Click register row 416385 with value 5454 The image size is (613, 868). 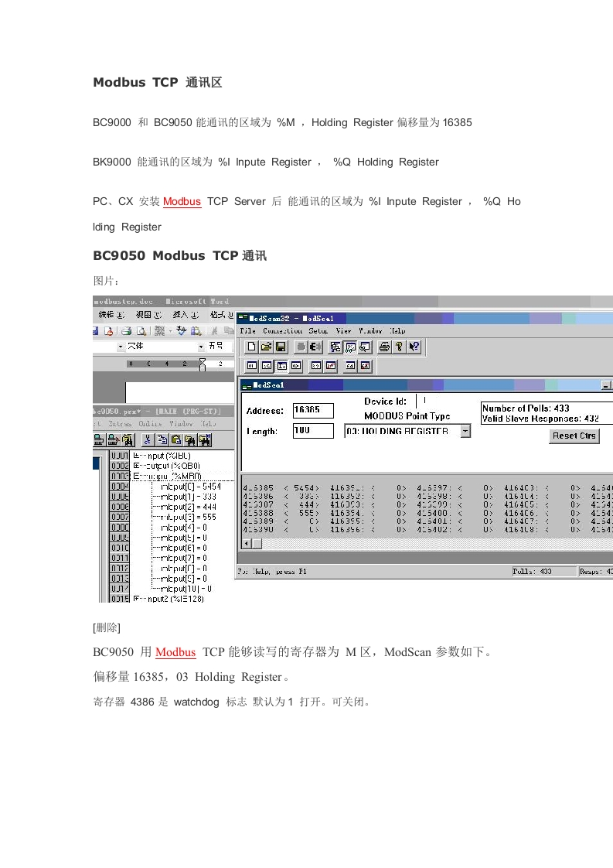coord(281,487)
